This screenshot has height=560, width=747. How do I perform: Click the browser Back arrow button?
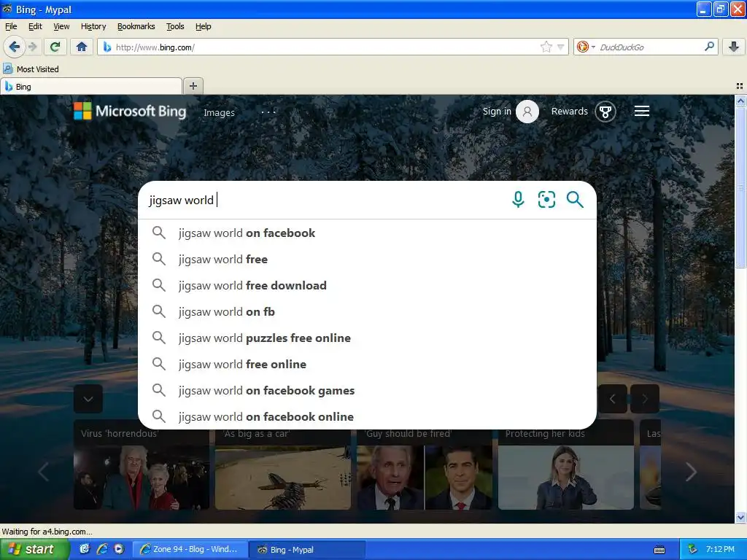[x=14, y=47]
